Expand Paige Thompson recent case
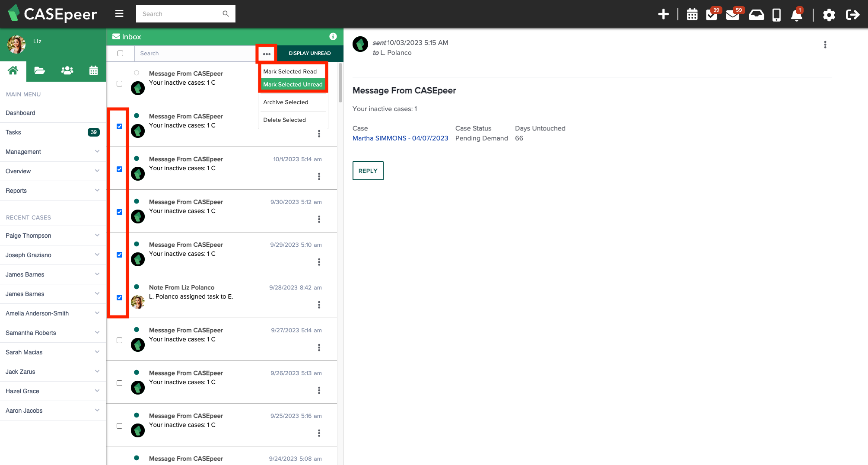 [97, 236]
